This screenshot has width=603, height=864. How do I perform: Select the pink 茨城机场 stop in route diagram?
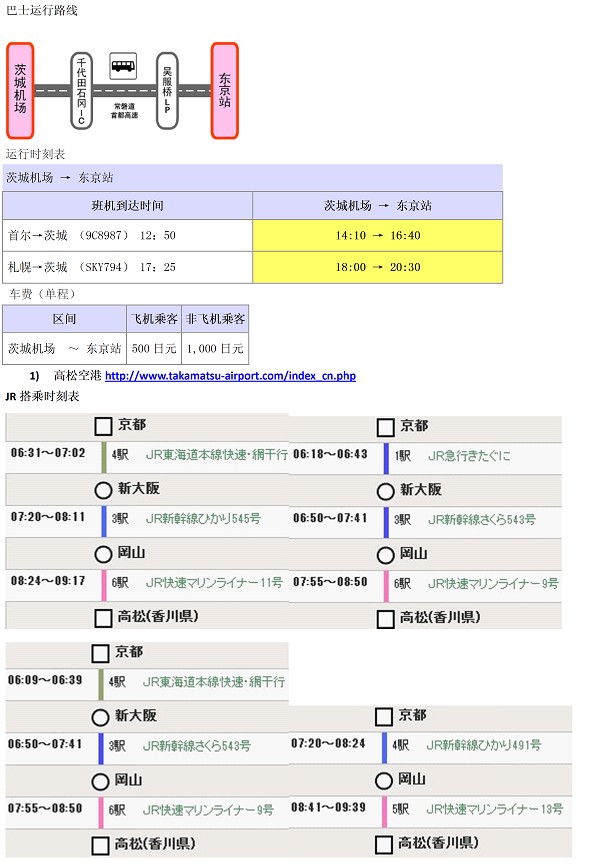20,90
